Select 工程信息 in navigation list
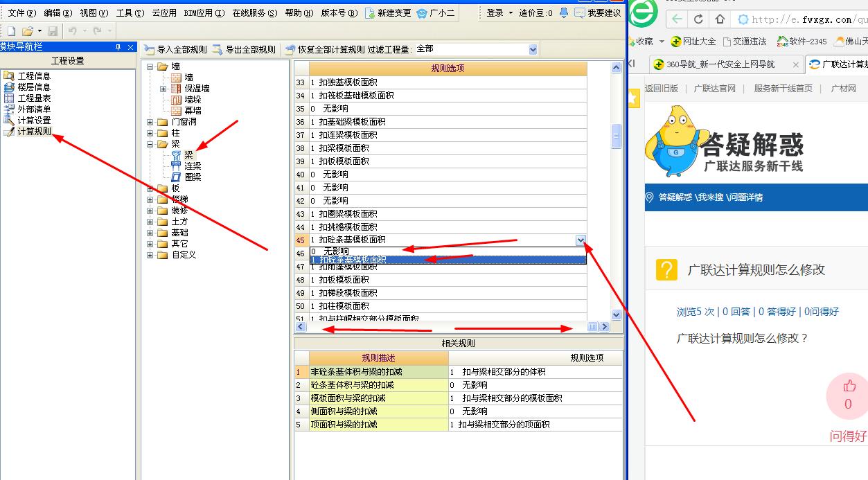868x480 pixels. click(28, 75)
